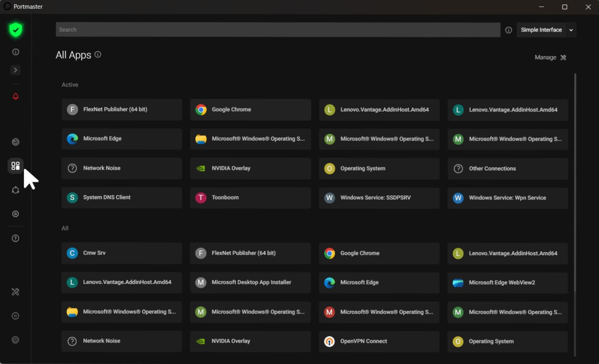599x364 pixels.
Task: Open the teal-icon Lenovo.Vantage.AddinHost.Amd64 under Active
Action: [x=508, y=110]
